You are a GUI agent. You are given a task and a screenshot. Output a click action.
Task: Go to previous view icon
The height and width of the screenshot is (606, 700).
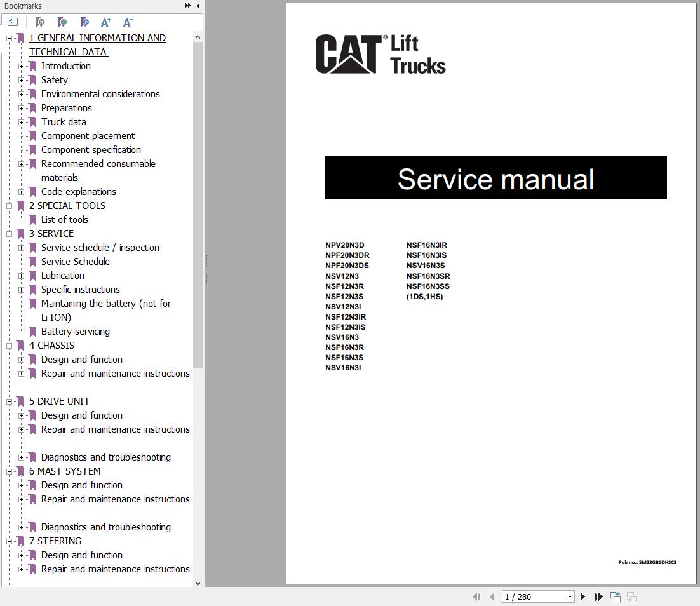click(x=615, y=596)
